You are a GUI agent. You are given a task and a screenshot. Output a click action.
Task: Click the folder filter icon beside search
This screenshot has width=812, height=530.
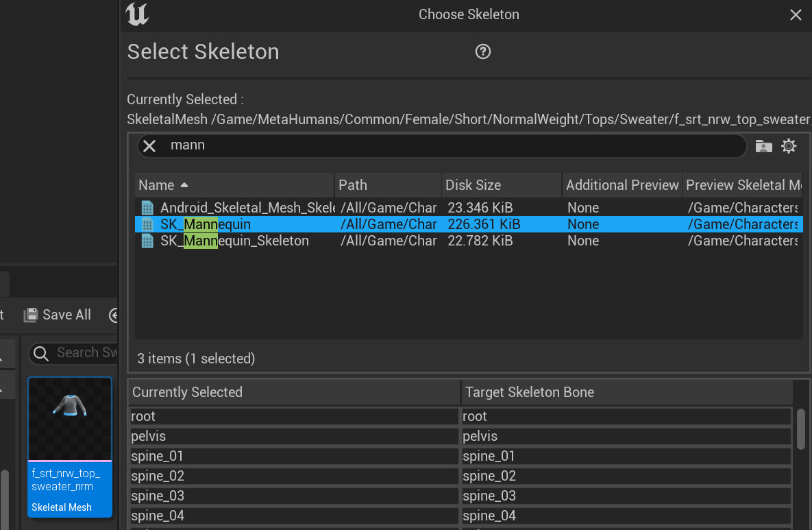point(763,145)
